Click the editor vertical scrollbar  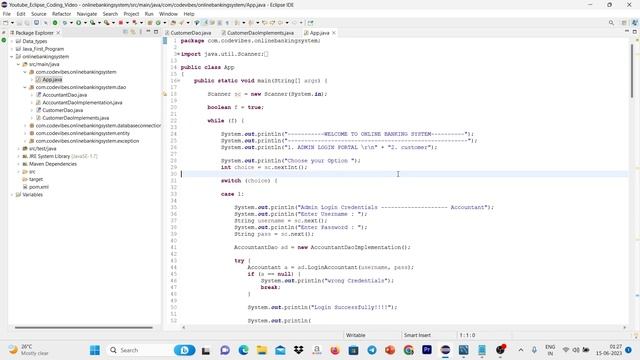coord(632,70)
